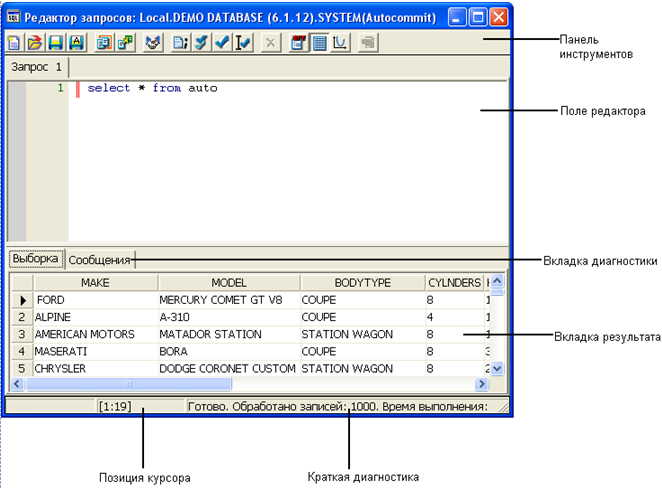Click the MAKE column header

(x=95, y=283)
